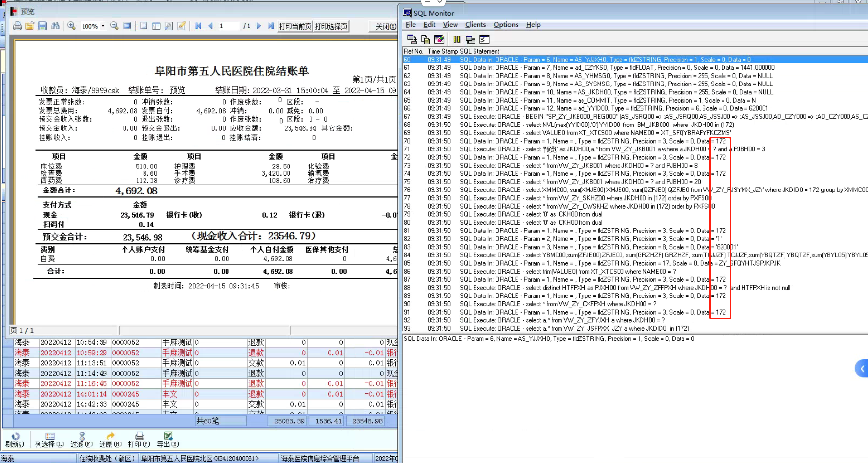
Task: Select SQL Monitor row with Ref No. 67
Action: (x=635, y=117)
